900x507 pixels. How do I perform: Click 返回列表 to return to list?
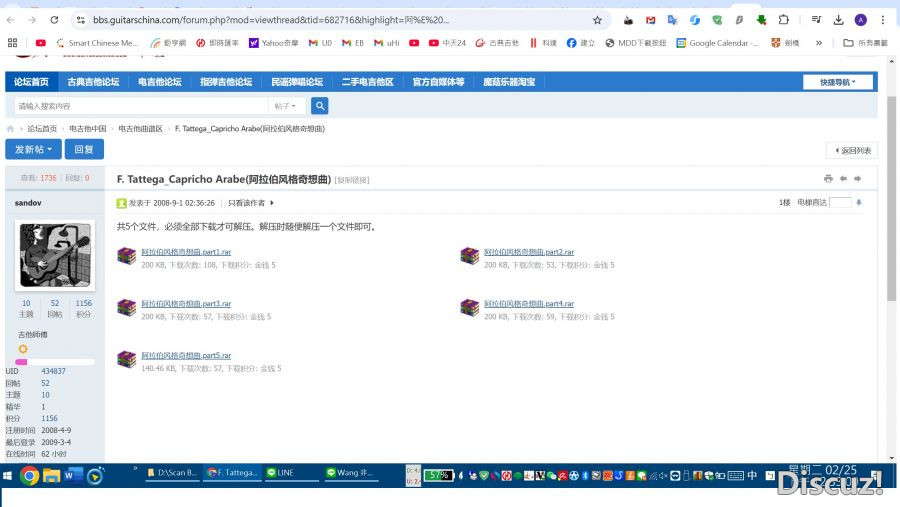[x=852, y=151]
